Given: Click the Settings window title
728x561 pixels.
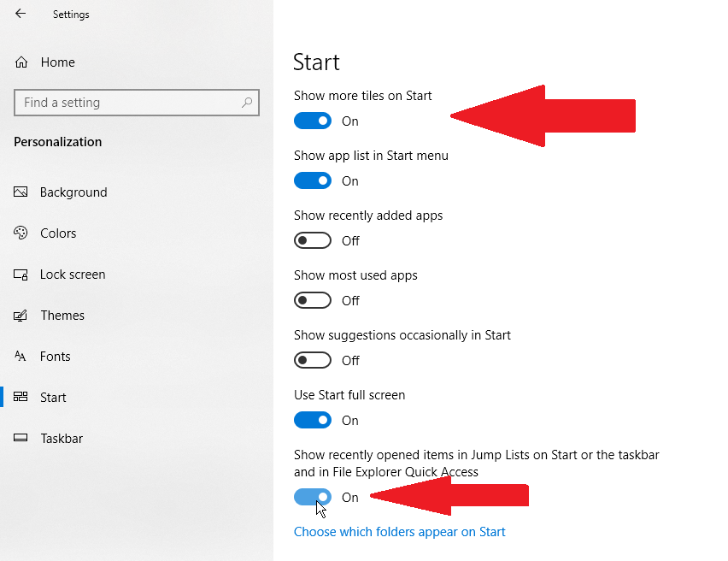Looking at the screenshot, I should point(71,15).
